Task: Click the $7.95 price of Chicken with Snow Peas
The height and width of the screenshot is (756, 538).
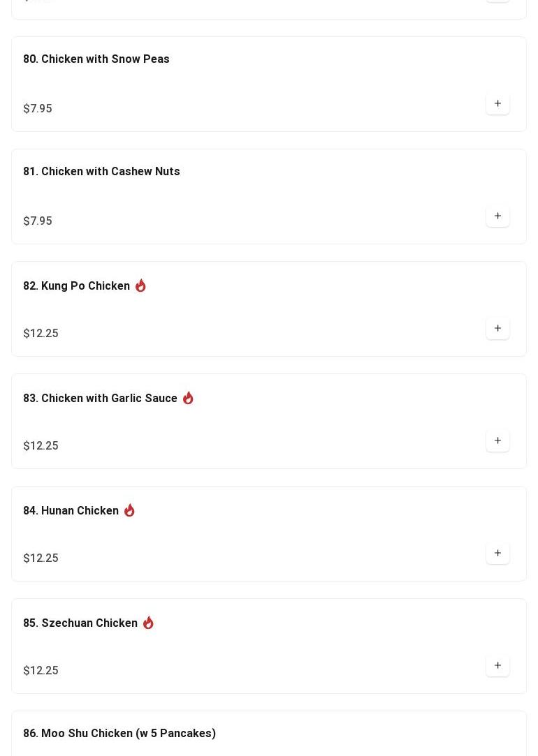Action: (x=38, y=108)
